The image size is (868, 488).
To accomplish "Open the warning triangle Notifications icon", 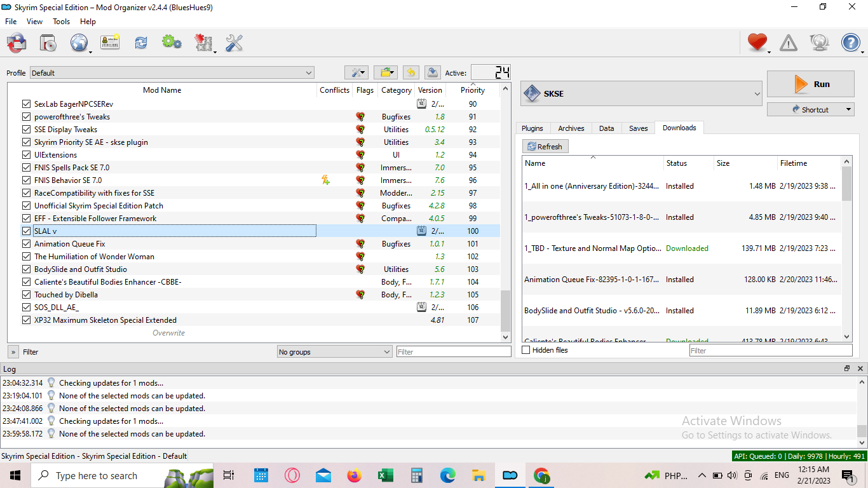I will [789, 43].
